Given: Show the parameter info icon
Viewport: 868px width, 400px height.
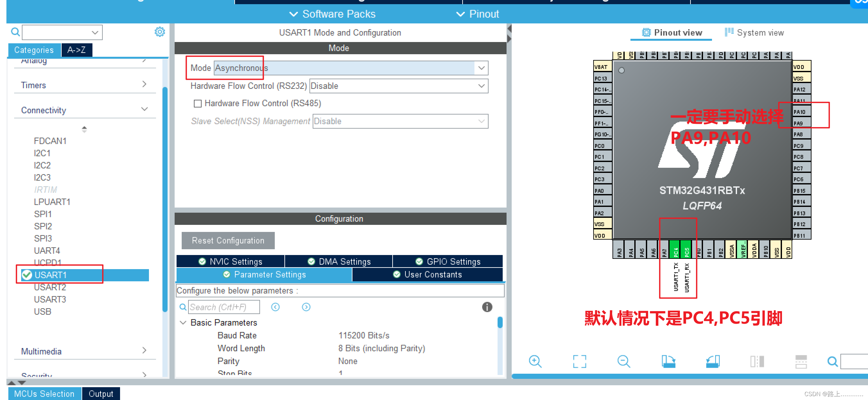Looking at the screenshot, I should 487,307.
